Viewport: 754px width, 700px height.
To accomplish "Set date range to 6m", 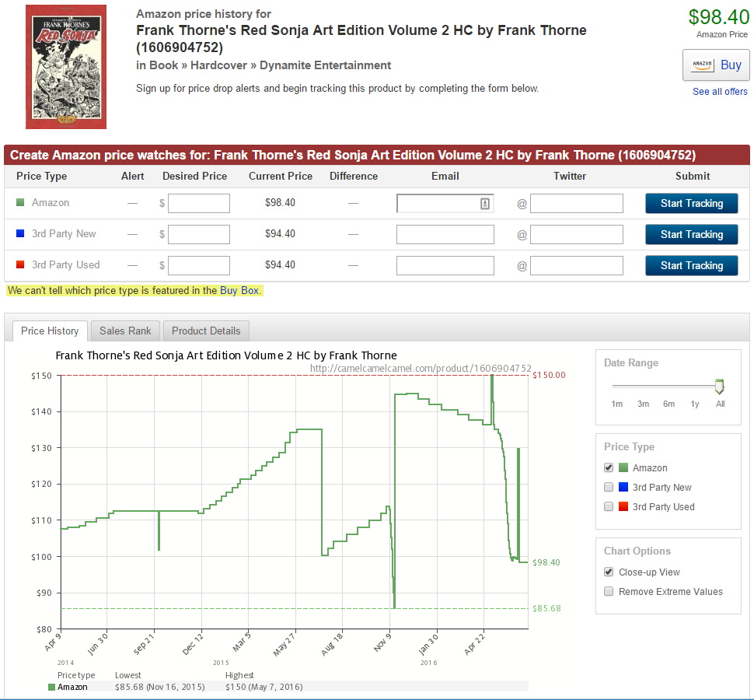I will coord(669,404).
